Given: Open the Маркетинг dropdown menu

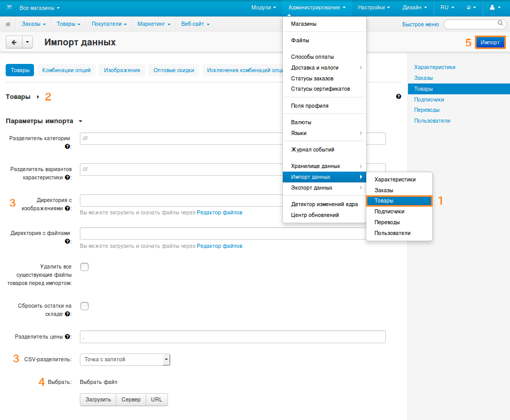Looking at the screenshot, I should tap(154, 24).
